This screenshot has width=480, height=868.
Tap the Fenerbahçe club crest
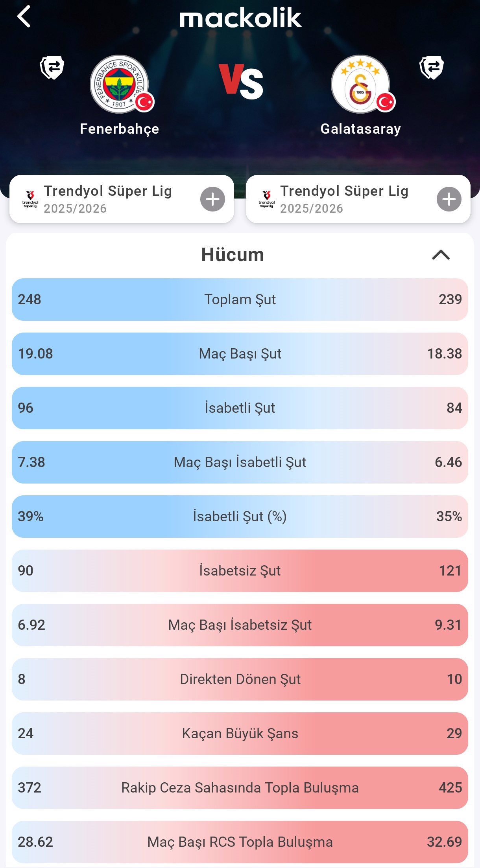[x=120, y=84]
